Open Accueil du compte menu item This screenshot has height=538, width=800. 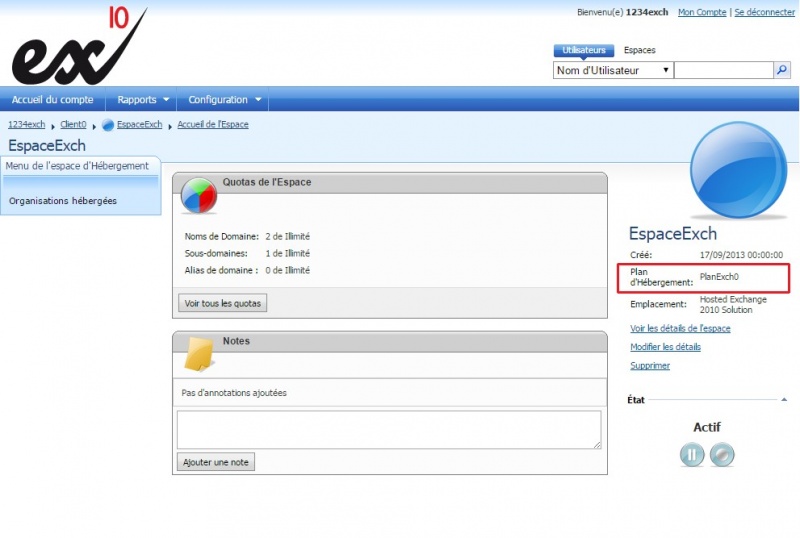(x=52, y=100)
